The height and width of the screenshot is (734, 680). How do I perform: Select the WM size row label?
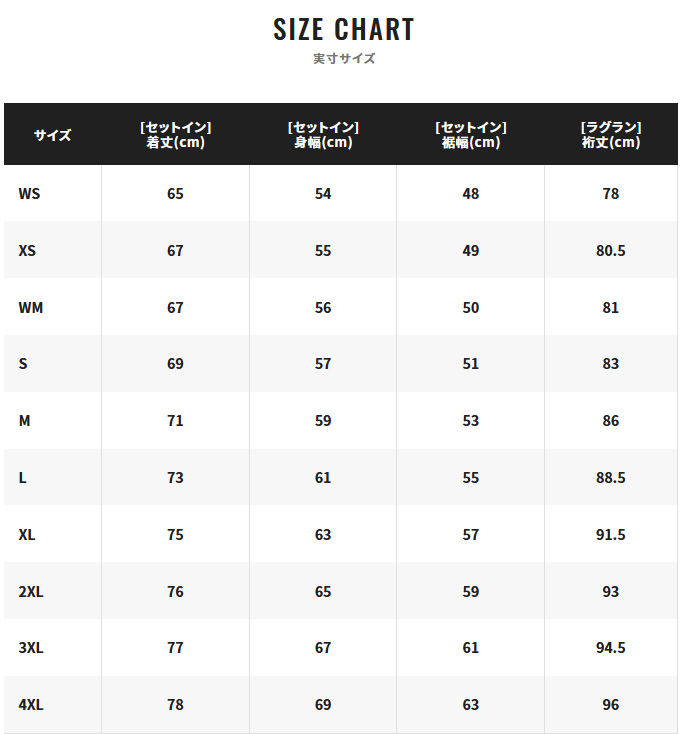click(30, 308)
